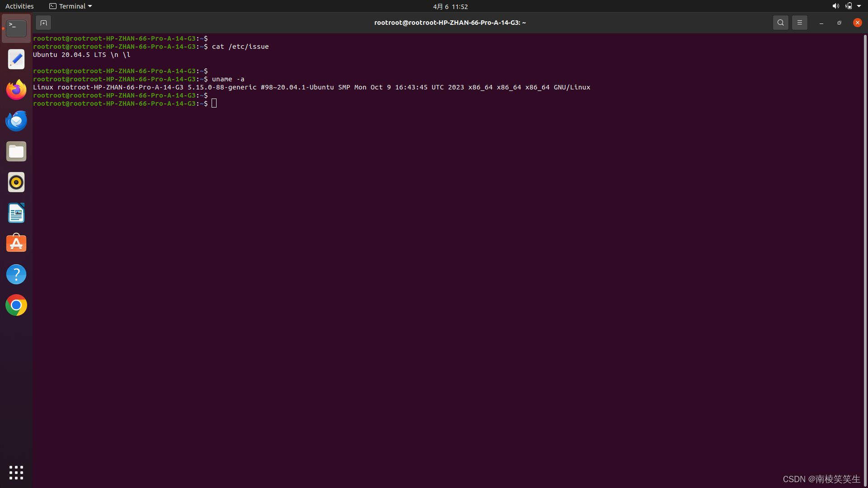The image size is (868, 488).
Task: Click the terminal search icon
Action: click(780, 23)
